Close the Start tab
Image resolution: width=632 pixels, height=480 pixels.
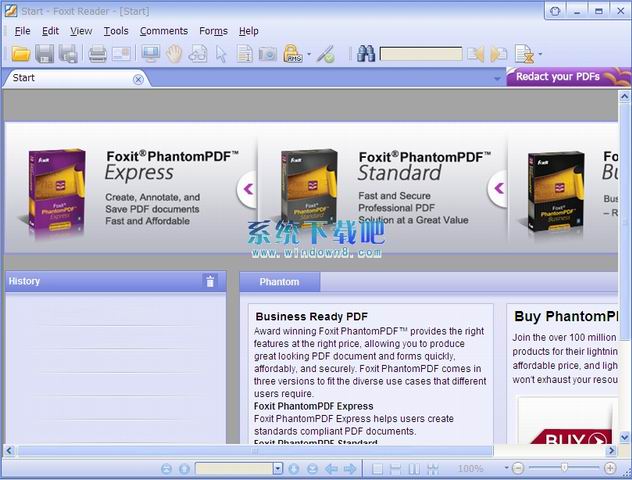point(138,79)
